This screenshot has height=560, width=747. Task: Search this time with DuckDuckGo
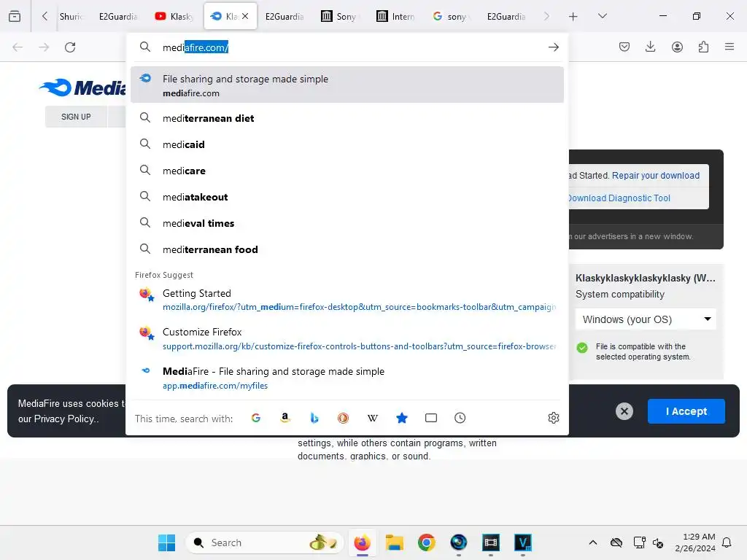click(343, 418)
